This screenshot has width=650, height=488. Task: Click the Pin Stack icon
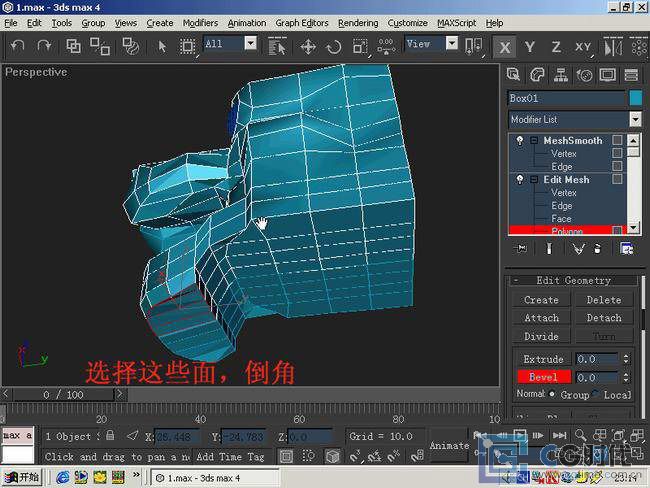521,248
